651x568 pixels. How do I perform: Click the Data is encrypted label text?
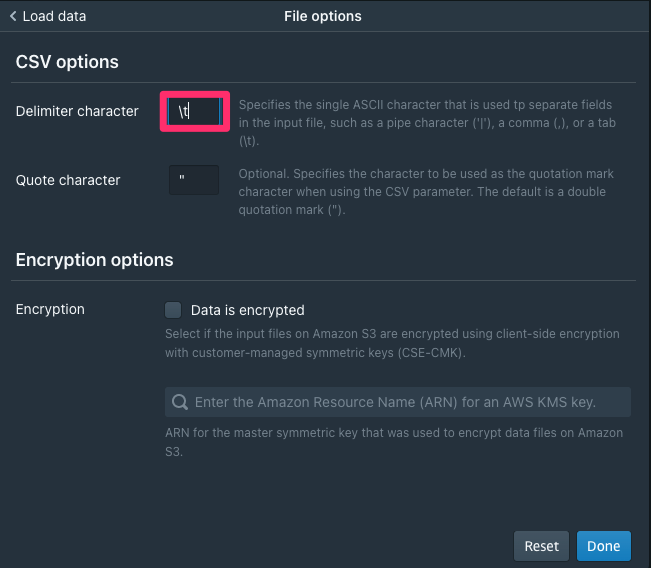247,310
